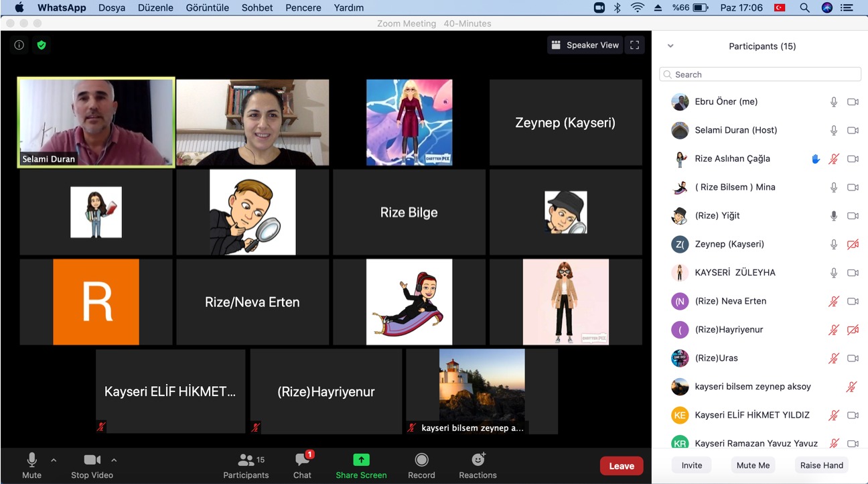
Task: Select Selami Duran video tile
Action: [x=96, y=122]
